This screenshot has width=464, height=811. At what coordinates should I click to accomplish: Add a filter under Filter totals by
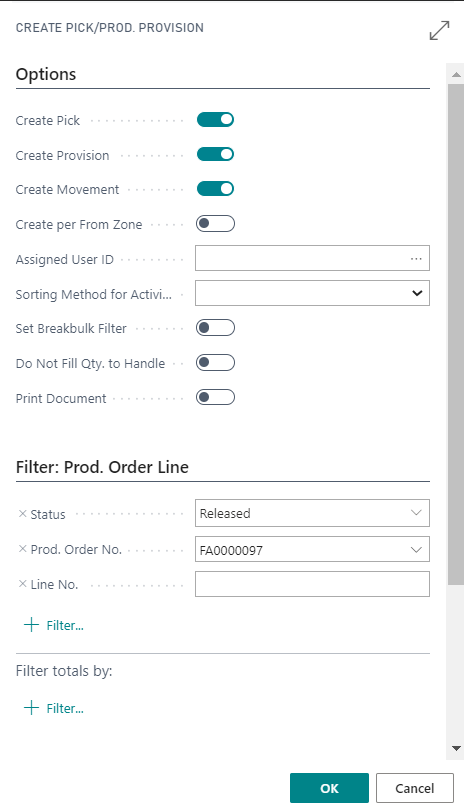tap(54, 708)
